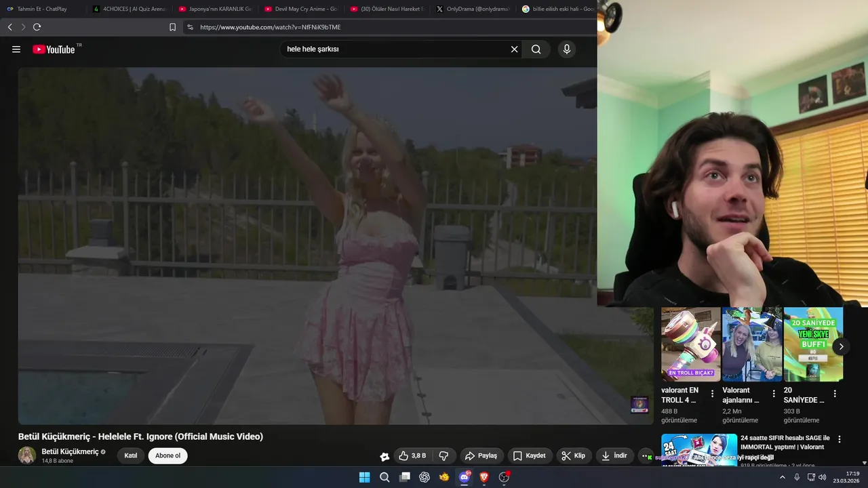Create a clip with the 'Klip' button
868x488 pixels.
point(574,455)
